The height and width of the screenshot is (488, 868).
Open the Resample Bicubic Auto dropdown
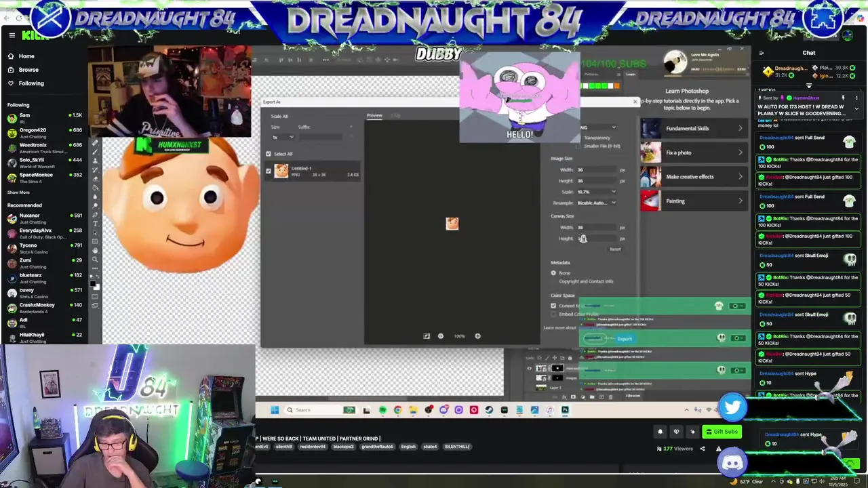tap(597, 203)
